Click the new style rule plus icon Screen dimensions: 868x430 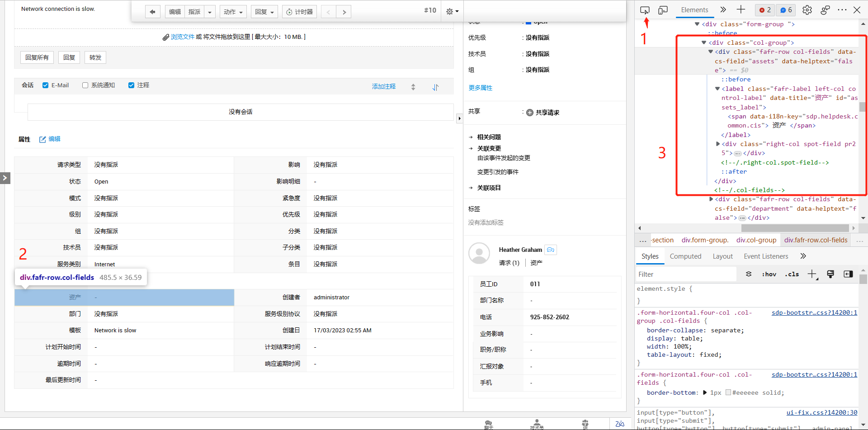[x=812, y=274]
